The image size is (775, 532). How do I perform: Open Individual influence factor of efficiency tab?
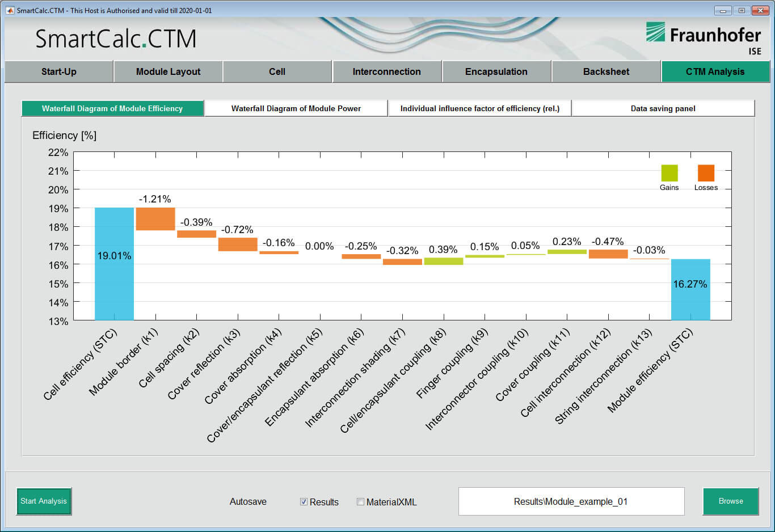(x=480, y=108)
